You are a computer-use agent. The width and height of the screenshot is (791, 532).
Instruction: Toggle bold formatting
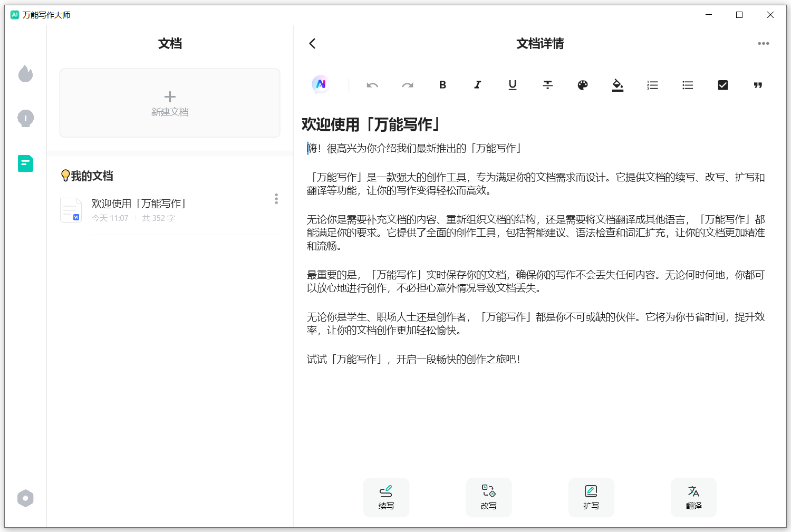pos(442,85)
